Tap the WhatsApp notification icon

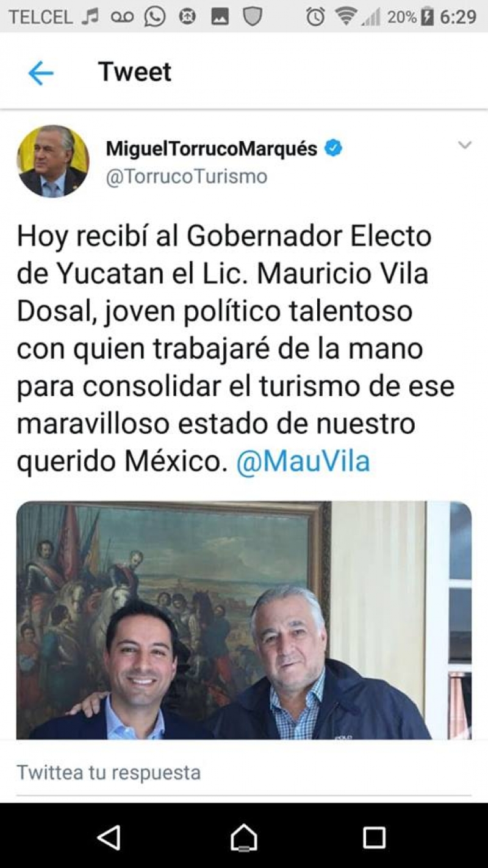pos(155,16)
